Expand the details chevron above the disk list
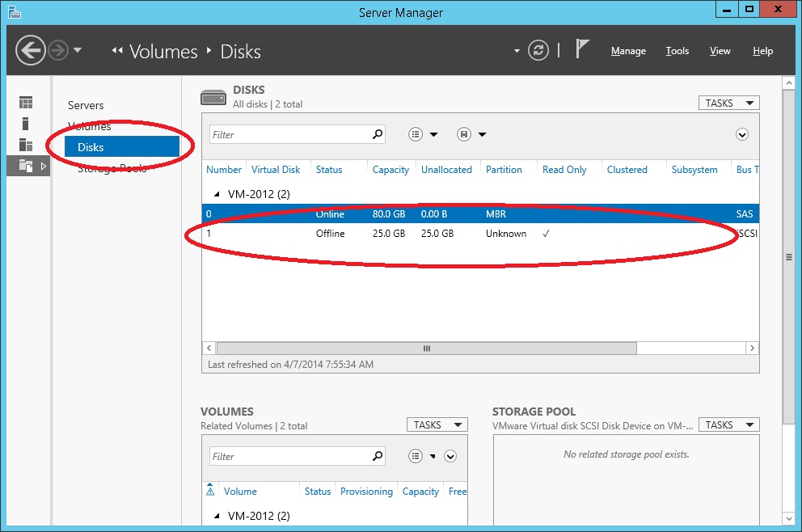Screen dimensions: 802x532 point(742,134)
